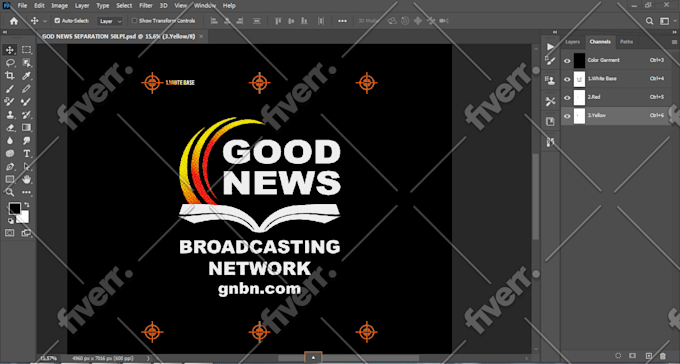Viewport: 680px width, 364px height.
Task: Select the Clone Stamp tool
Action: 10,115
